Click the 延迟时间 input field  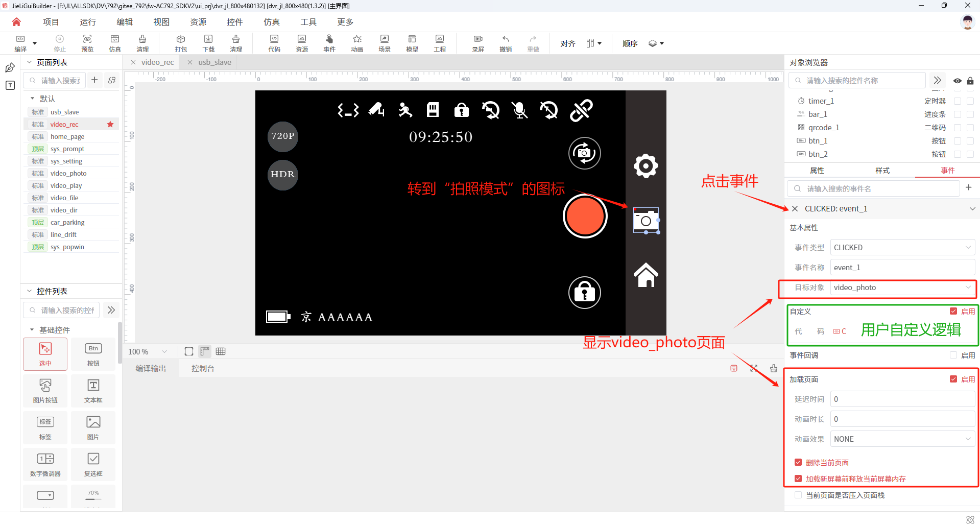tap(902, 399)
